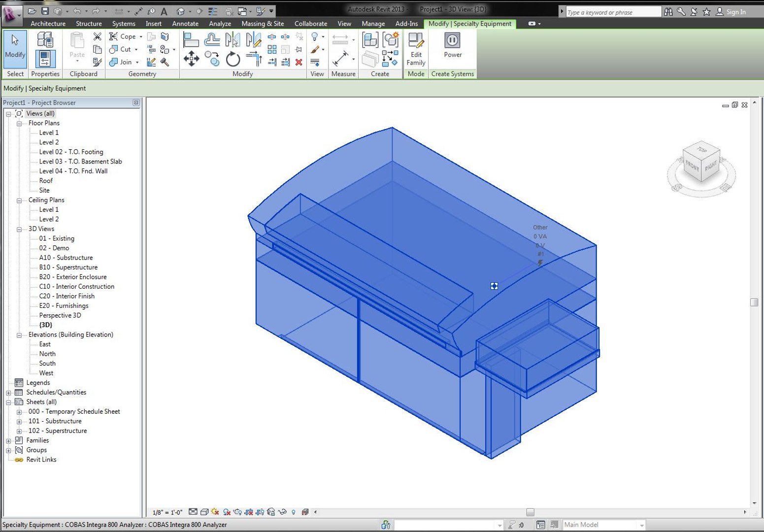Click the 1/8" = 1'-0" view scale
The image size is (764, 532).
167,512
